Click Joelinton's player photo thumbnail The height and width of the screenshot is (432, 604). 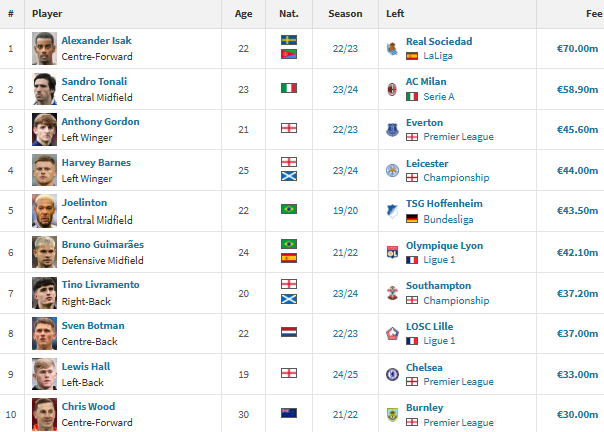point(45,210)
